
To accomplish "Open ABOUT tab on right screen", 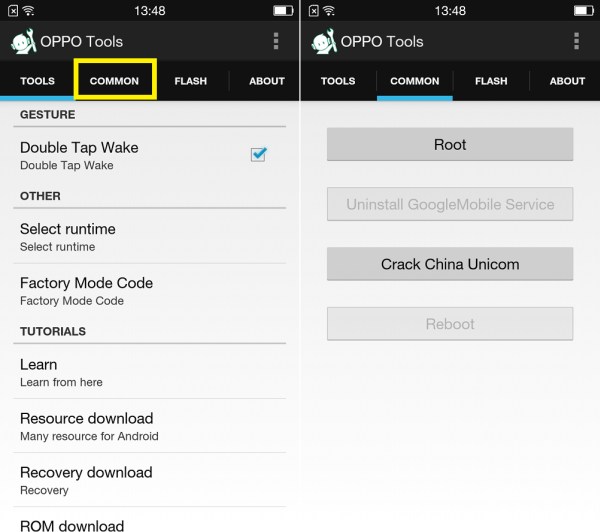I will [x=567, y=81].
